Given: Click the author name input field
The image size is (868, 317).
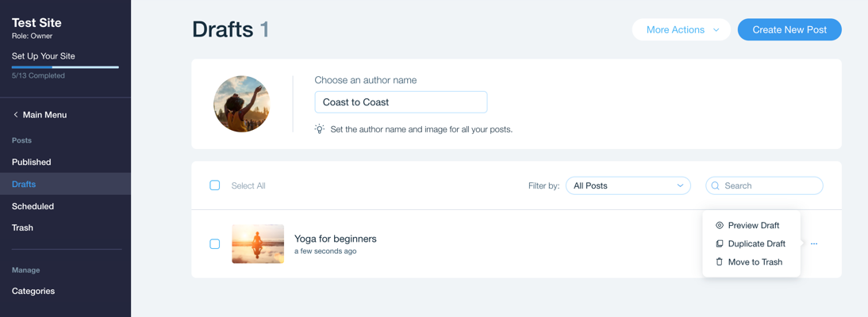Looking at the screenshot, I should (401, 102).
